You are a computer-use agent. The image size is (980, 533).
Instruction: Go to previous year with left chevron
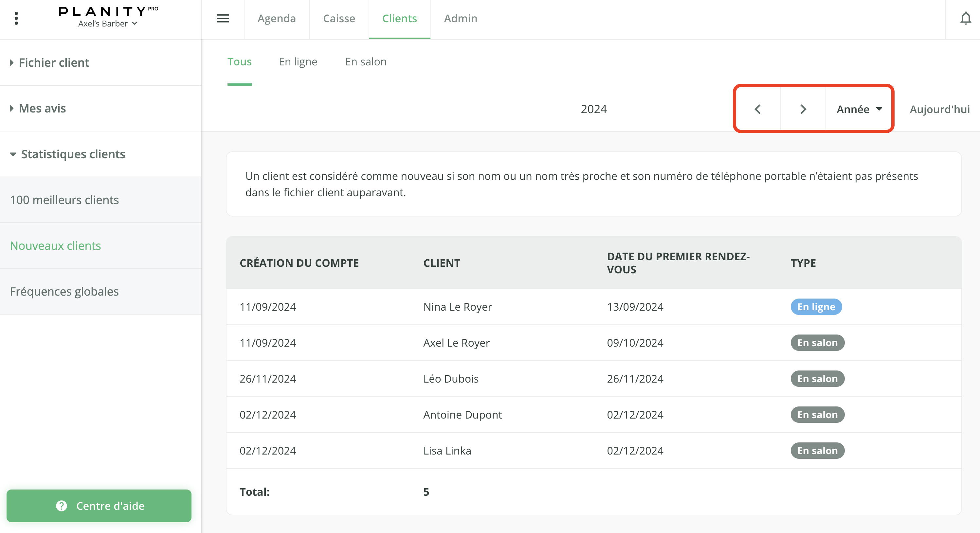click(x=757, y=109)
